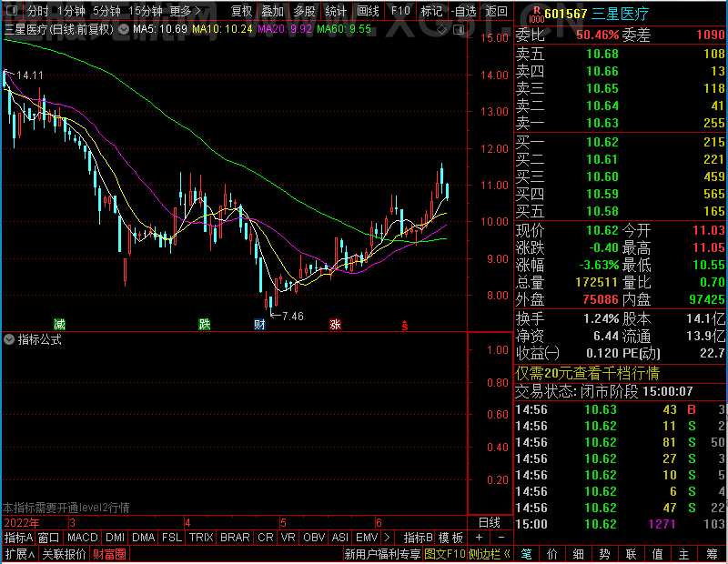
Task: Click the blue 财 marker on chart
Action: click(x=259, y=324)
